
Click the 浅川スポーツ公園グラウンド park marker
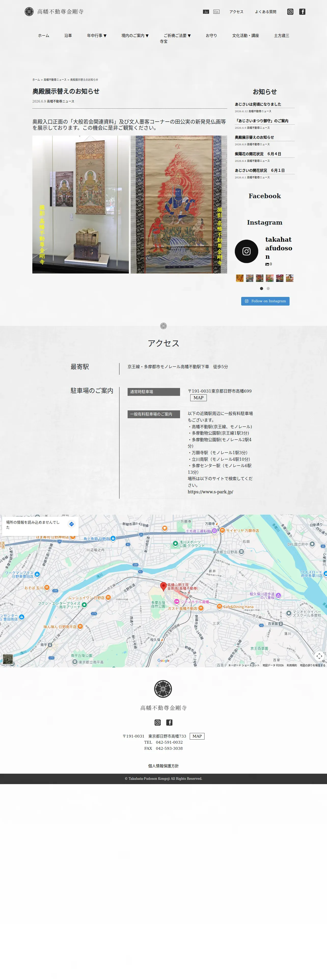[175, 544]
